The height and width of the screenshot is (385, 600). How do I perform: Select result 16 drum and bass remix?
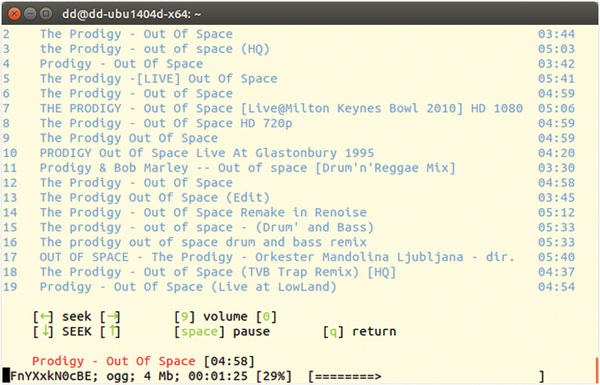203,242
